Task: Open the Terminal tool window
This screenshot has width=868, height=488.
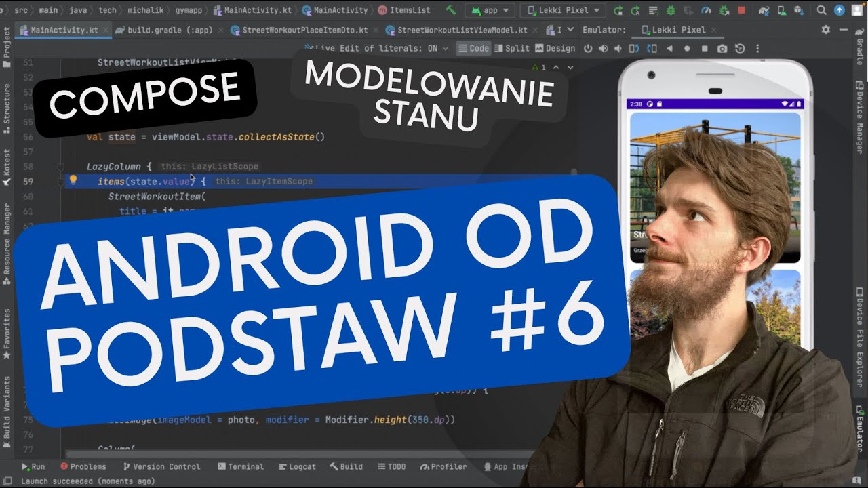Action: (241, 466)
